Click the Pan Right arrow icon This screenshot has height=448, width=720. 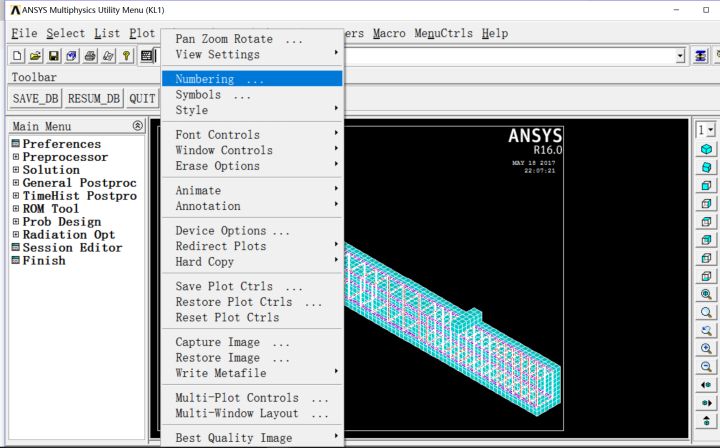click(706, 403)
